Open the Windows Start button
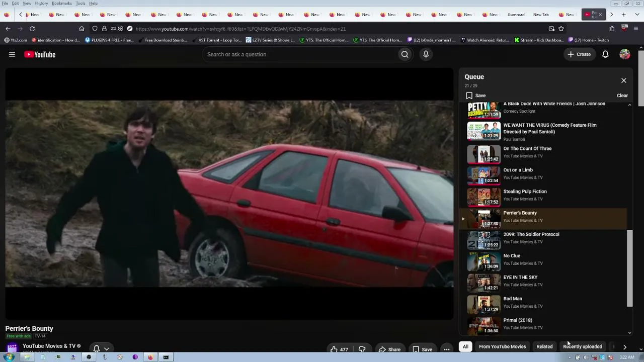Viewport: 644px width, 362px height. tap(9, 357)
